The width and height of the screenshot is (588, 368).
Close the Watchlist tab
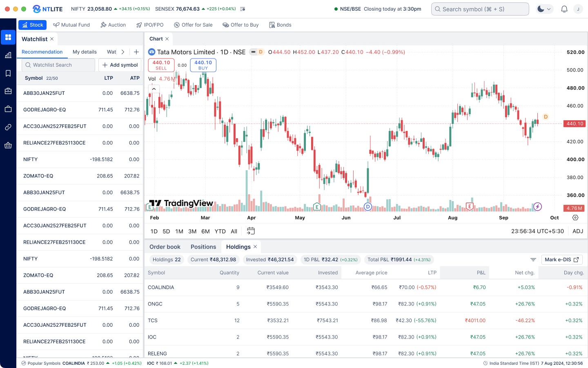click(52, 39)
